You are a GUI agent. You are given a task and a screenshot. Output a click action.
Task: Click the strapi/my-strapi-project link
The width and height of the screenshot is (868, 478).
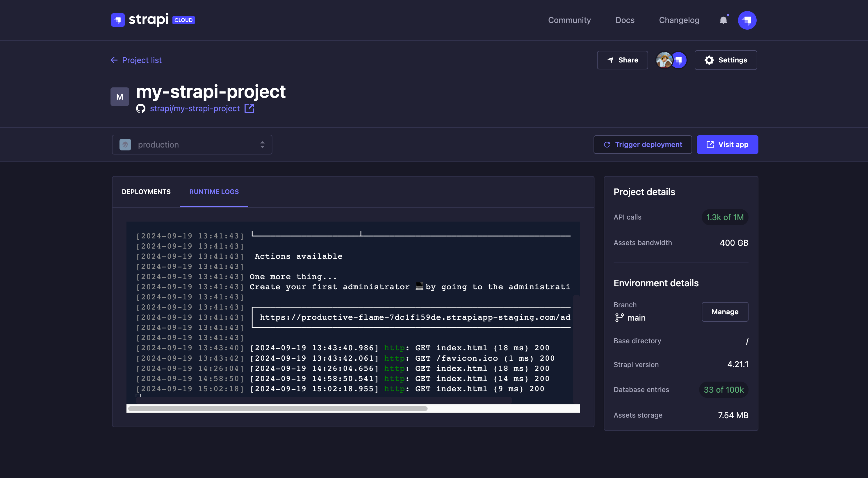coord(195,108)
